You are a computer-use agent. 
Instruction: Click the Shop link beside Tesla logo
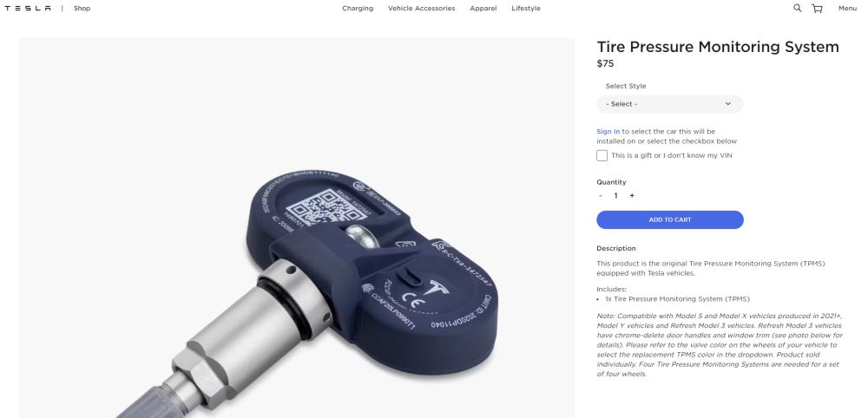point(82,9)
